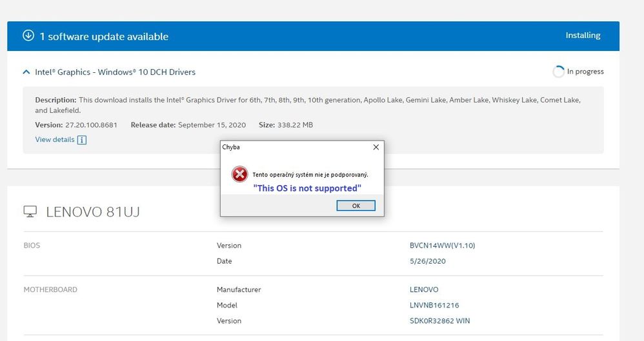Click the monitor icon next to LENOVO 81UJ
This screenshot has width=644, height=341.
coord(30,211)
